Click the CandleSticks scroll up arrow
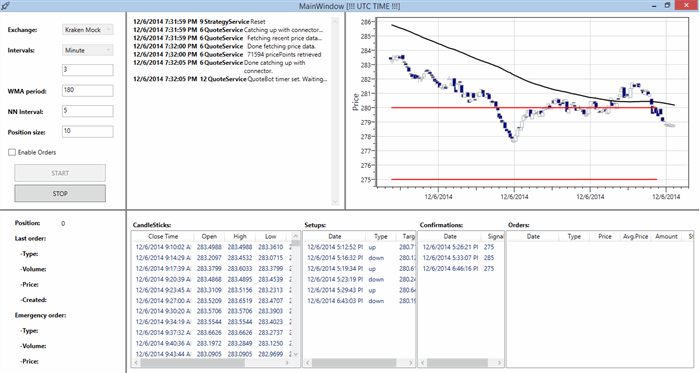Screen dimensions: 700x373 [295, 236]
